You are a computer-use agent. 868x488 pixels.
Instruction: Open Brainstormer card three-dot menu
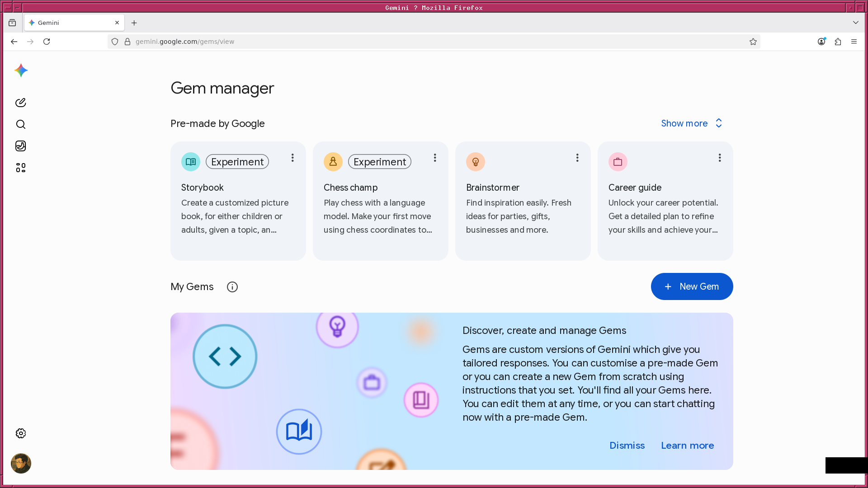(x=577, y=158)
